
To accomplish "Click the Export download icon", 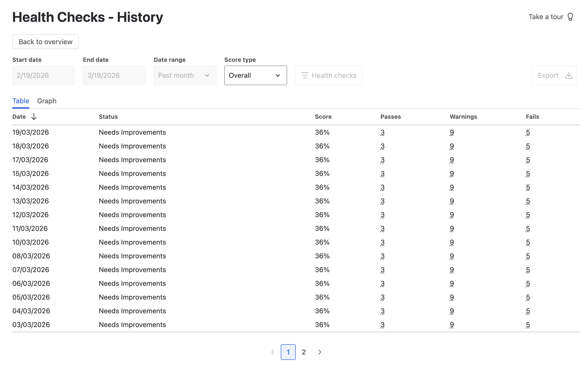I will tap(569, 75).
